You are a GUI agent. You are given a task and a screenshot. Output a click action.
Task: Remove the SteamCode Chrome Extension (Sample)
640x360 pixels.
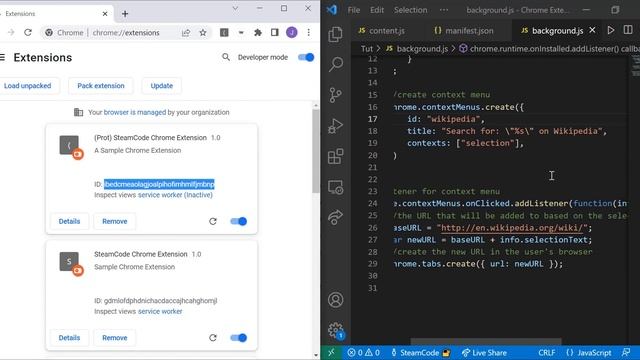(115, 338)
